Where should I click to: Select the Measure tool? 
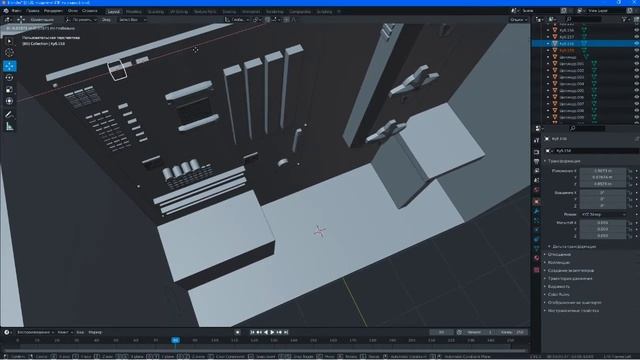(9, 127)
